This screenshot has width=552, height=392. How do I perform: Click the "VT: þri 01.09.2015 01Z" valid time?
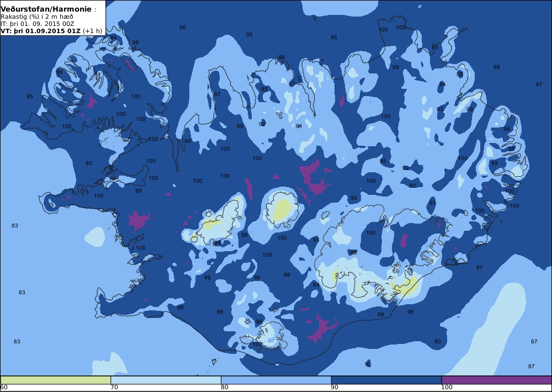[x=41, y=31]
